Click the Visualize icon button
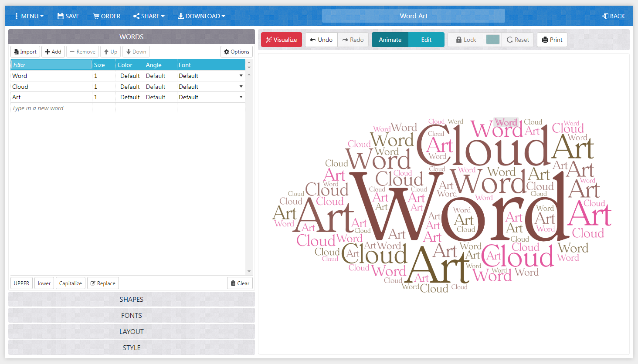This screenshot has height=364, width=638. coord(270,39)
